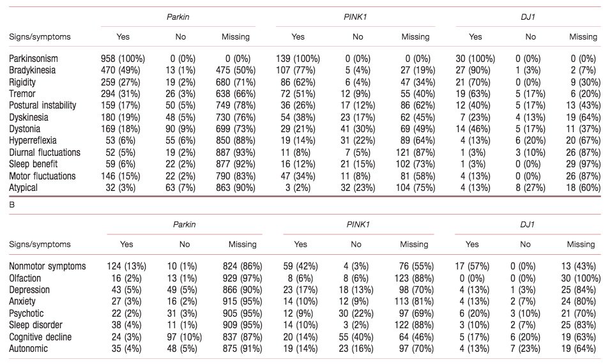Image resolution: width=610 pixels, height=364 pixels.
Task: Select the 824 (86%) Nonmotor missing cell
Action: pos(242,266)
